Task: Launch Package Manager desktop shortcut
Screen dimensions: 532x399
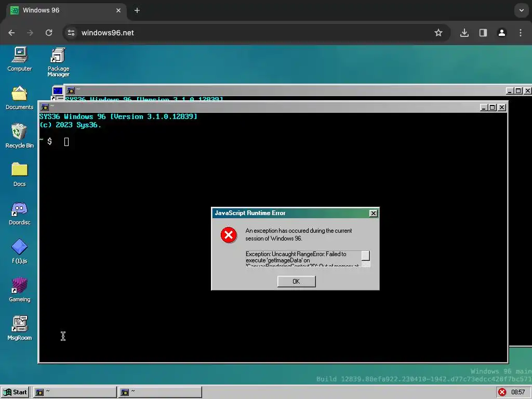Action: pyautogui.click(x=58, y=62)
